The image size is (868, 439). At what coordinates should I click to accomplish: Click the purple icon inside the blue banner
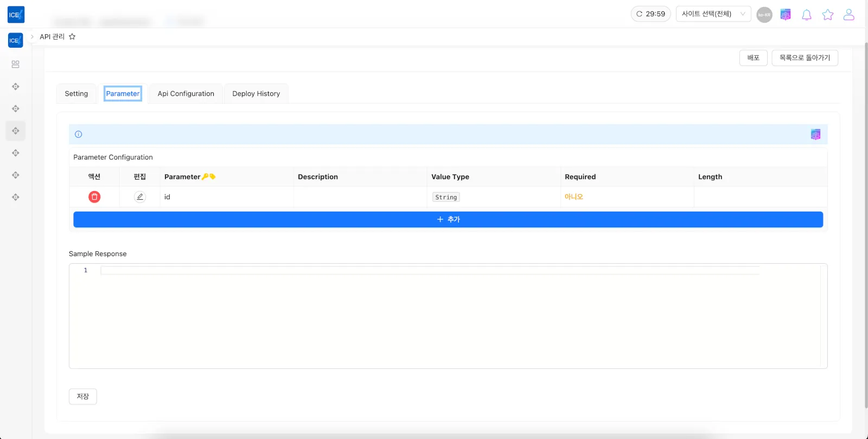pyautogui.click(x=815, y=135)
